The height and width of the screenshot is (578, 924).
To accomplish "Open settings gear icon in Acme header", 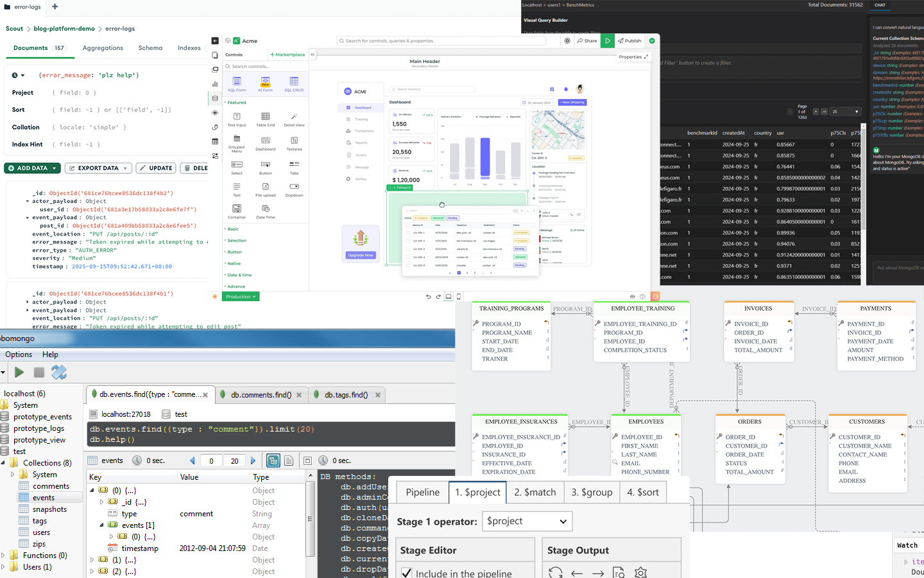I will [x=567, y=40].
